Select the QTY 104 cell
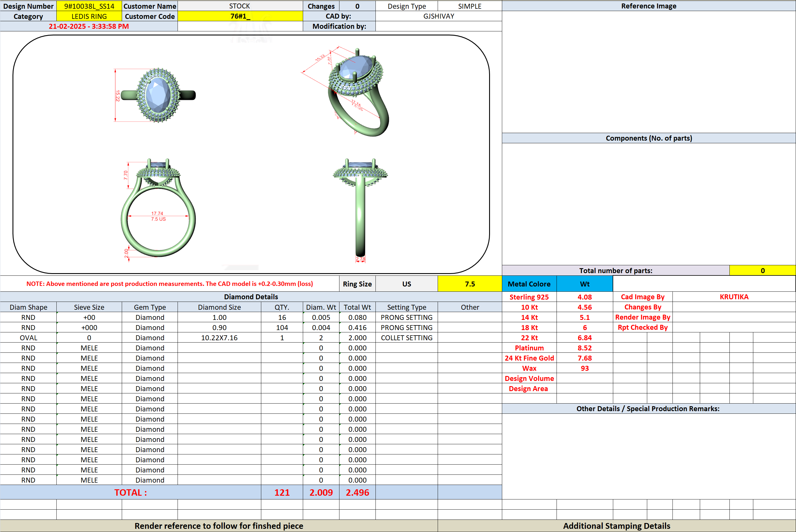The image size is (796, 532). 282,327
